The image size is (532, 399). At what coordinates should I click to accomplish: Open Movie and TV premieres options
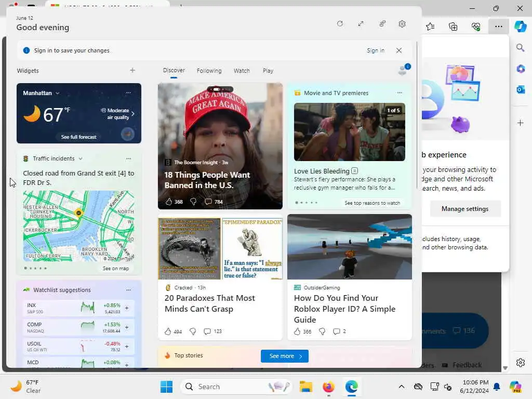point(400,92)
